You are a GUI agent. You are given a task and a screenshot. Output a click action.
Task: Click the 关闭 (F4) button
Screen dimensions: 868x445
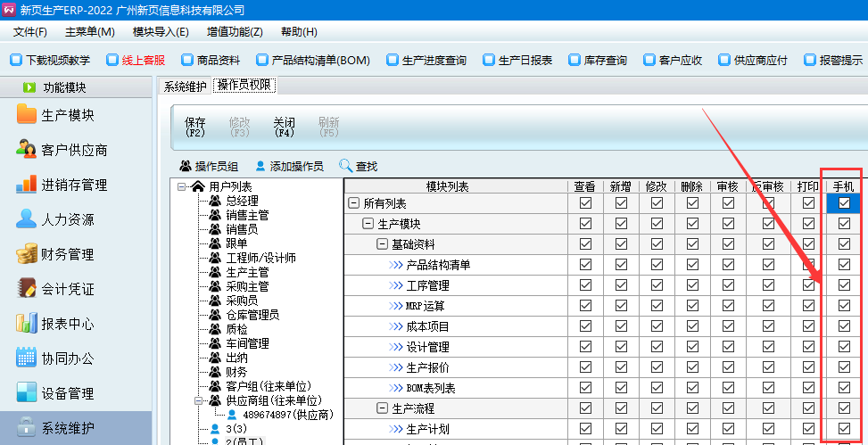click(x=284, y=127)
